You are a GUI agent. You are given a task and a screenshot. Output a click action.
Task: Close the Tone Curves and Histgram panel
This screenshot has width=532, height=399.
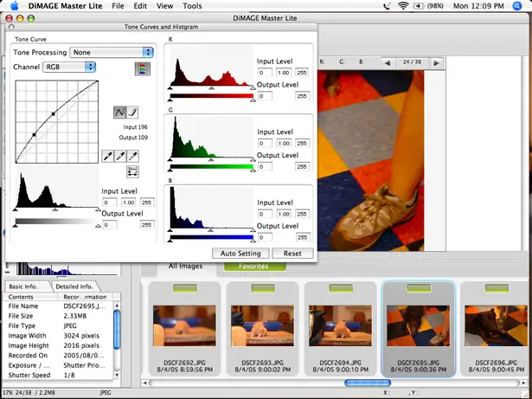pos(11,27)
